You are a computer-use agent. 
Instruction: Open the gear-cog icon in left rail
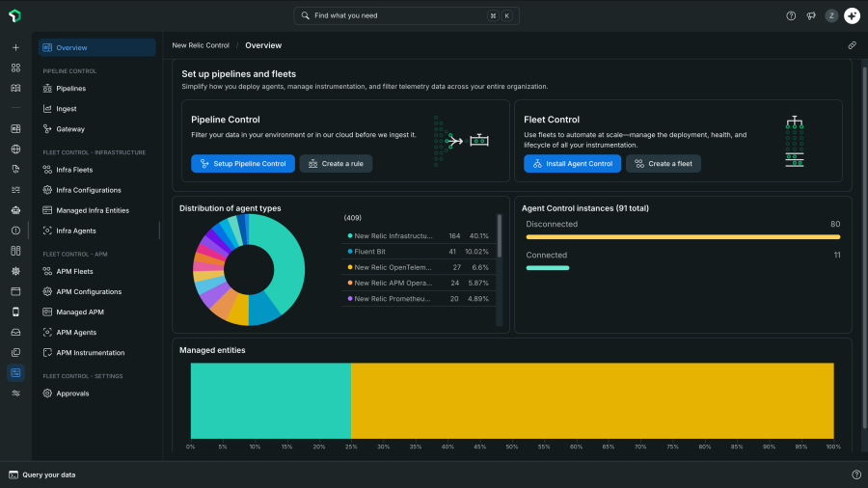[15, 271]
